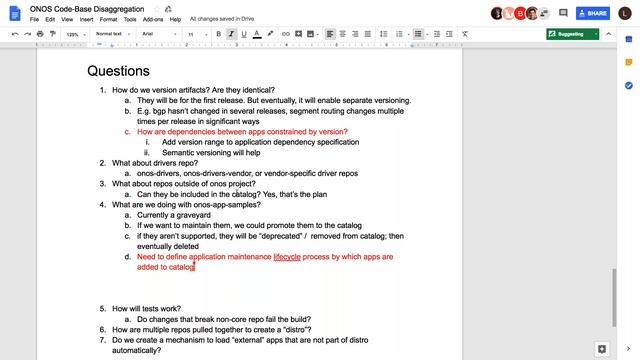Toggle bulleted list
Screen dimensions: 640x360
[x=418, y=34]
